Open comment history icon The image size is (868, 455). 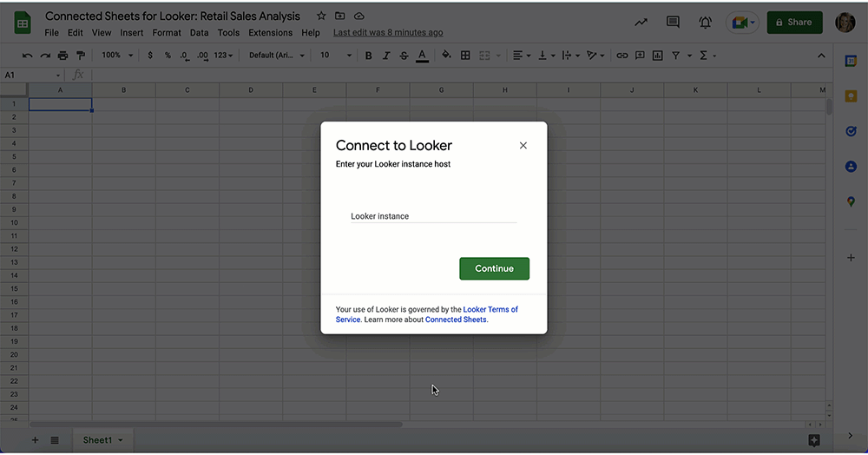673,23
